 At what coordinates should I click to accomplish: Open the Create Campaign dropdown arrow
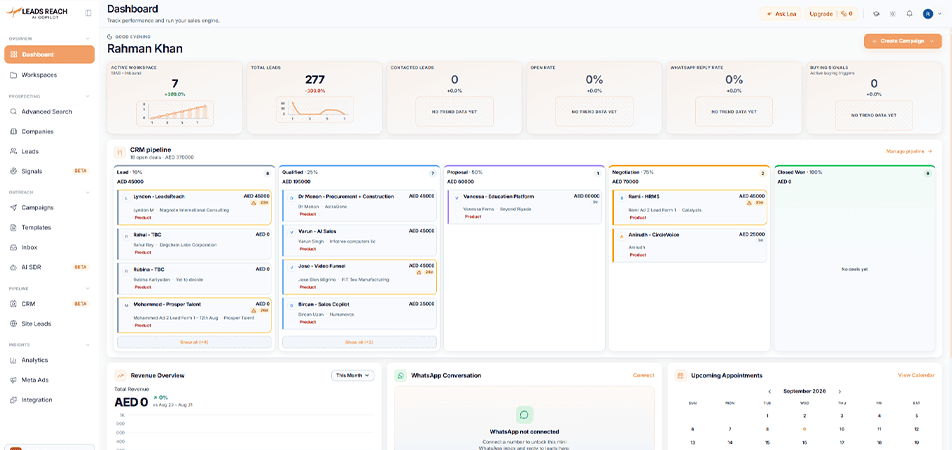931,41
